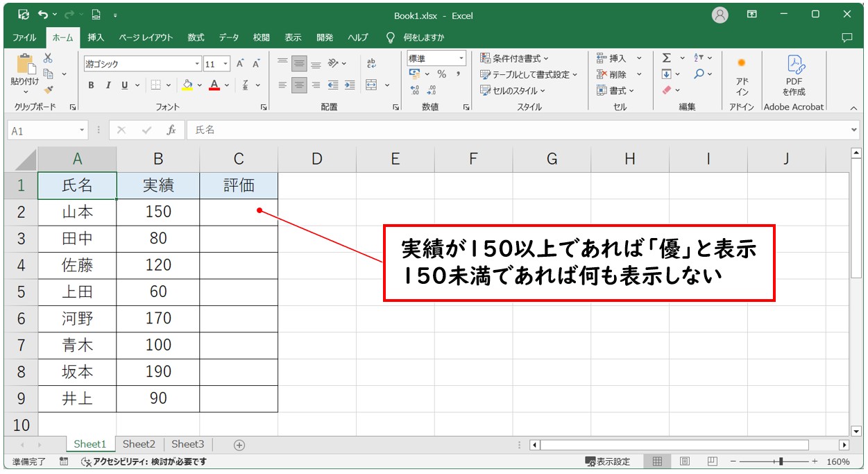
Task: Click the fill color paint bucket icon
Action: [x=187, y=85]
